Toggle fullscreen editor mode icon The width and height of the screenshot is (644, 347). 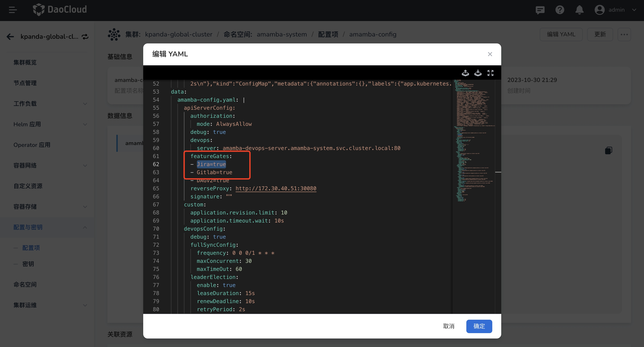490,73
